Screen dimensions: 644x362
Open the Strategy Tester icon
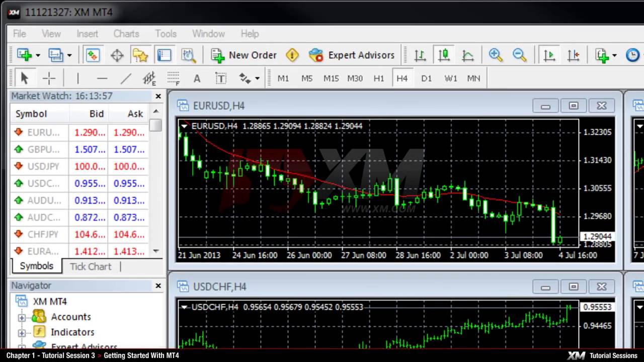click(x=188, y=55)
